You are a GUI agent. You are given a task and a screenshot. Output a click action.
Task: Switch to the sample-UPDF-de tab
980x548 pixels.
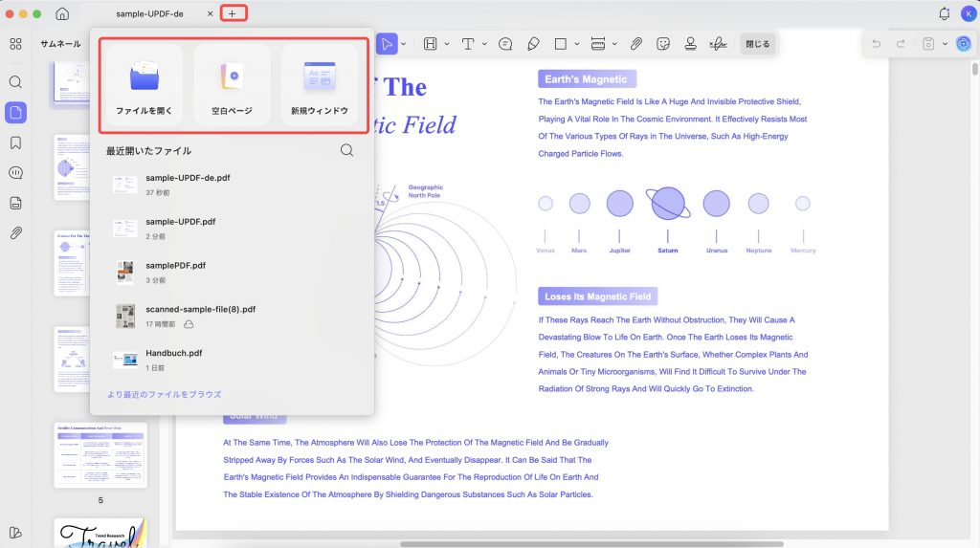point(149,13)
